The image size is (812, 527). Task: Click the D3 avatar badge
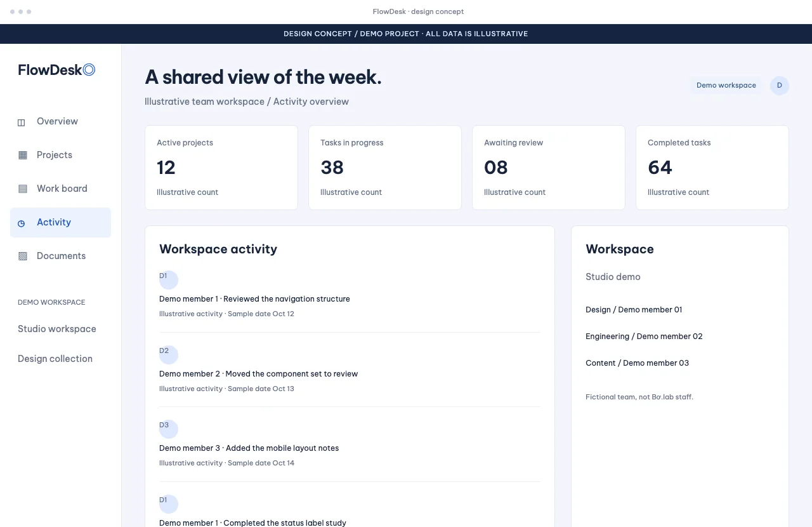[169, 429]
